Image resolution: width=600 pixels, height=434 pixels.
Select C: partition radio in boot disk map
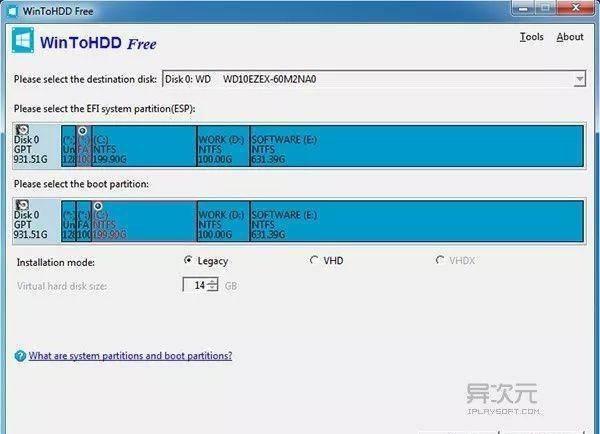click(x=98, y=206)
